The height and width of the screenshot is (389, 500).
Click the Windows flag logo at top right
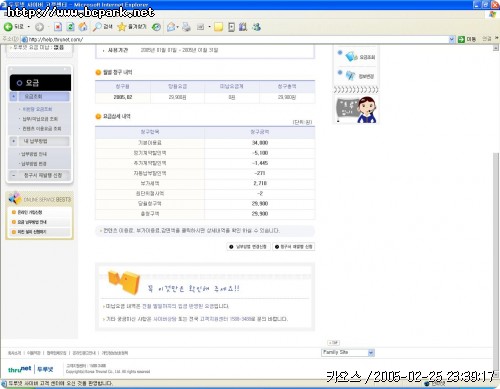493,14
